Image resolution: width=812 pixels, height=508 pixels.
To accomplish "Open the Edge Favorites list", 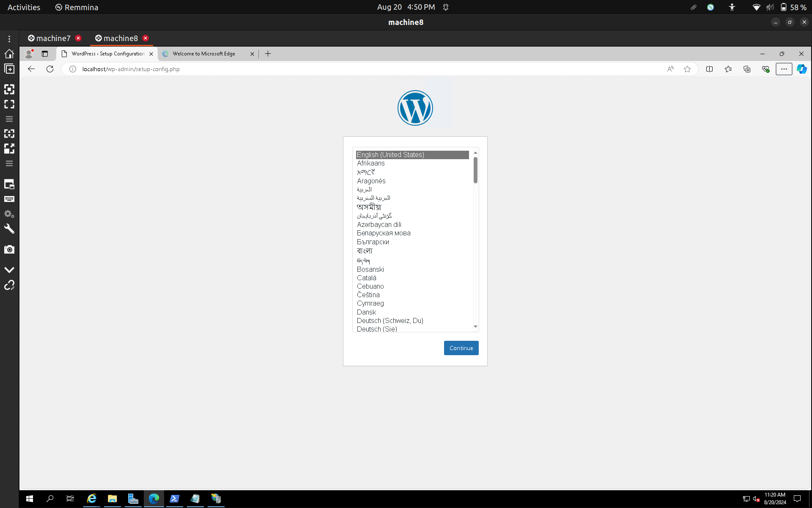I will (728, 69).
